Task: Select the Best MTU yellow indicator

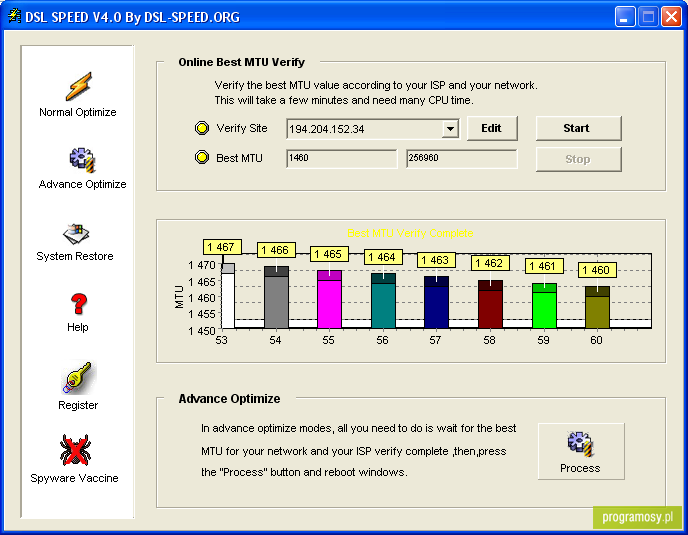Action: coord(202,157)
